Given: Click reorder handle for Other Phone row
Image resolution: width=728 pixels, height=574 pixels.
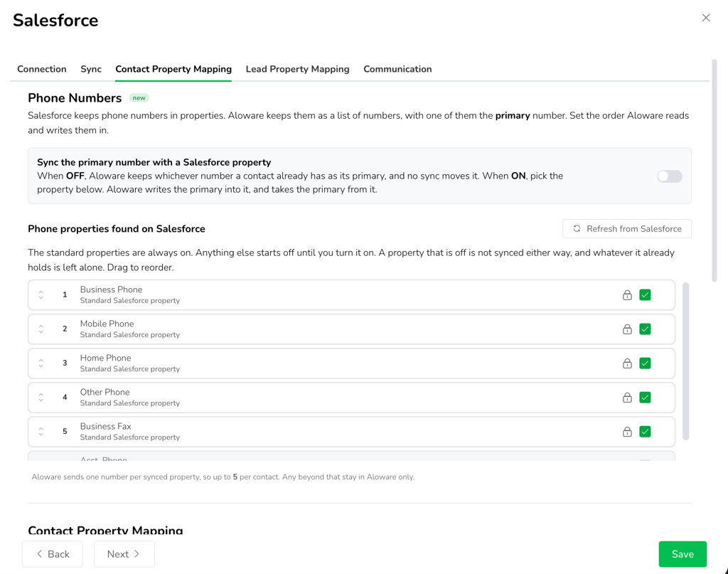Looking at the screenshot, I should [x=41, y=397].
